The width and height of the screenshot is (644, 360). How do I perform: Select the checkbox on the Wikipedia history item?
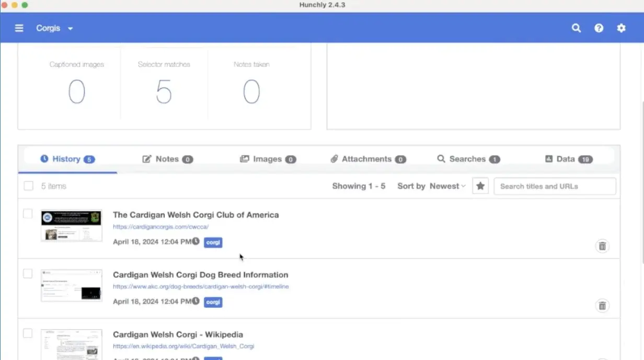pyautogui.click(x=28, y=333)
